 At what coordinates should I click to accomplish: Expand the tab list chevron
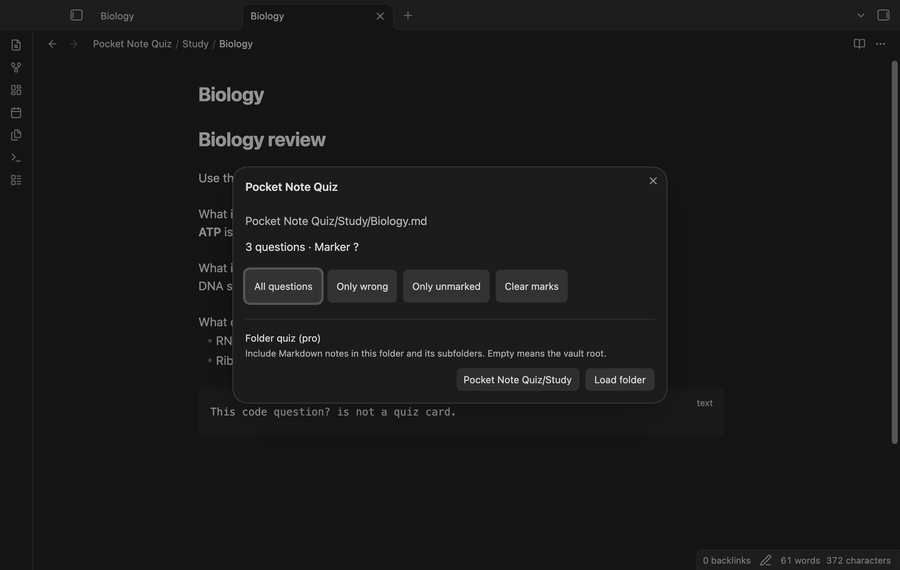click(860, 15)
